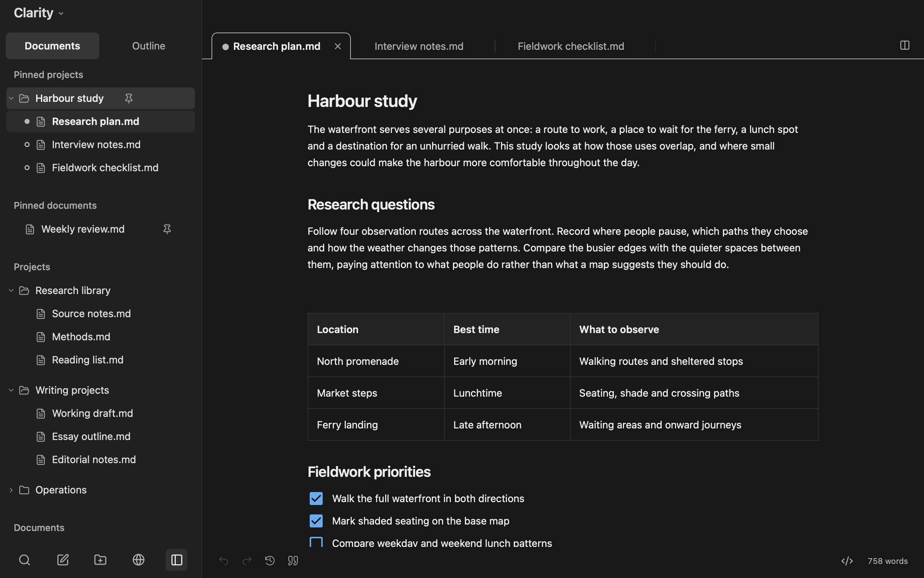Click the undo arrow
Viewport: 924px width, 578px height.
pos(223,561)
